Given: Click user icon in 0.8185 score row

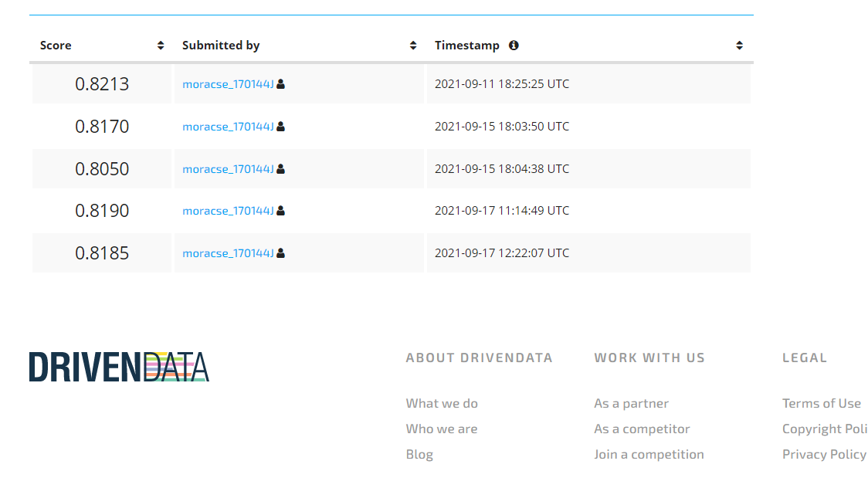Looking at the screenshot, I should coord(280,252).
